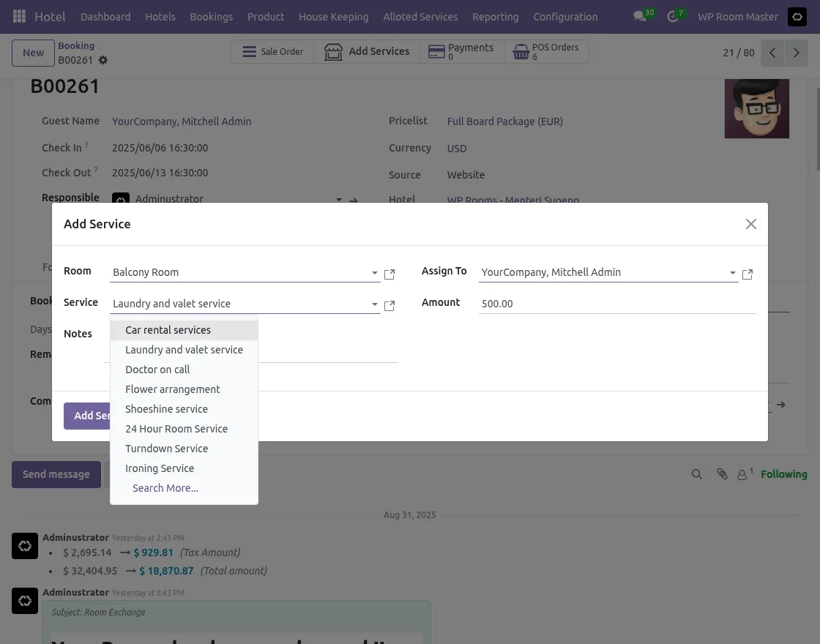820x644 pixels.
Task: Expand the Assign To dropdown
Action: (733, 273)
